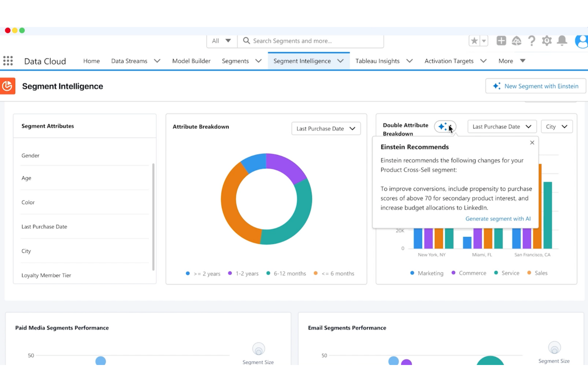Select Loyalty Member Tier in Segment Attributes
The image size is (588, 392).
tap(46, 275)
